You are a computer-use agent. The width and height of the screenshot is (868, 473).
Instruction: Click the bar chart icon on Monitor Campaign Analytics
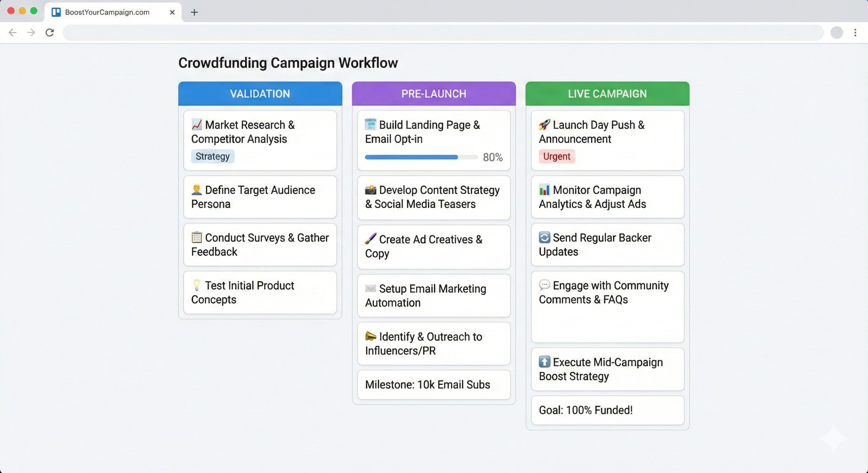coord(544,190)
